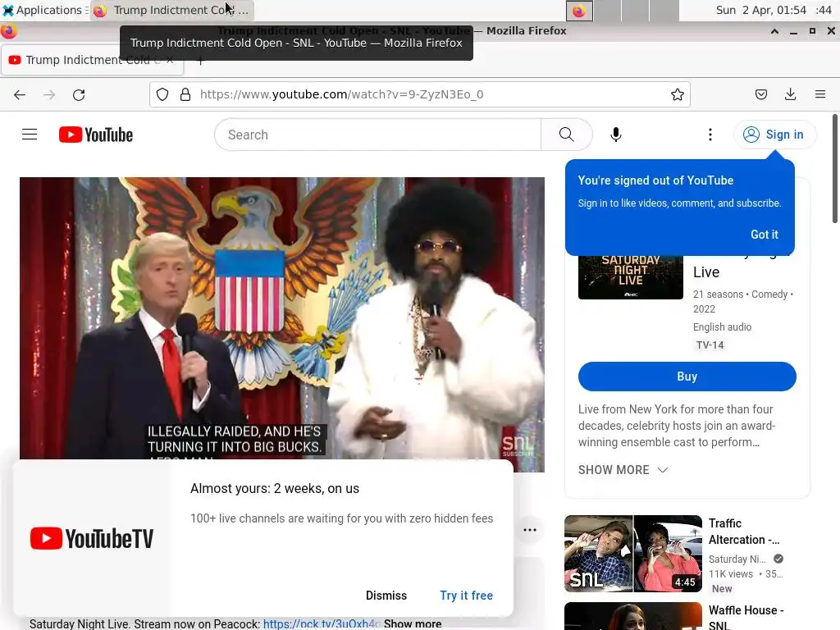Expand description with SHOW MORE
840x630 pixels.
click(x=623, y=470)
